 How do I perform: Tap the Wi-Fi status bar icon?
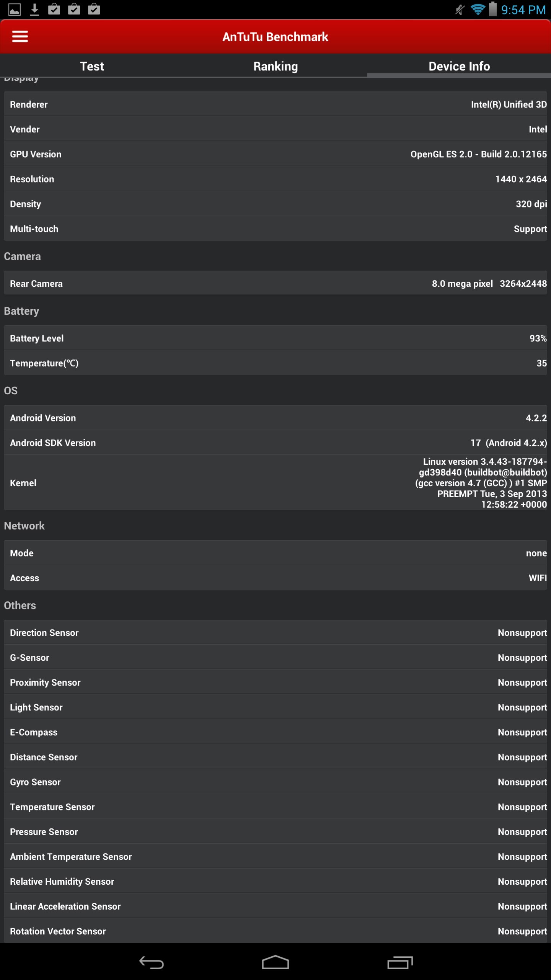(478, 9)
